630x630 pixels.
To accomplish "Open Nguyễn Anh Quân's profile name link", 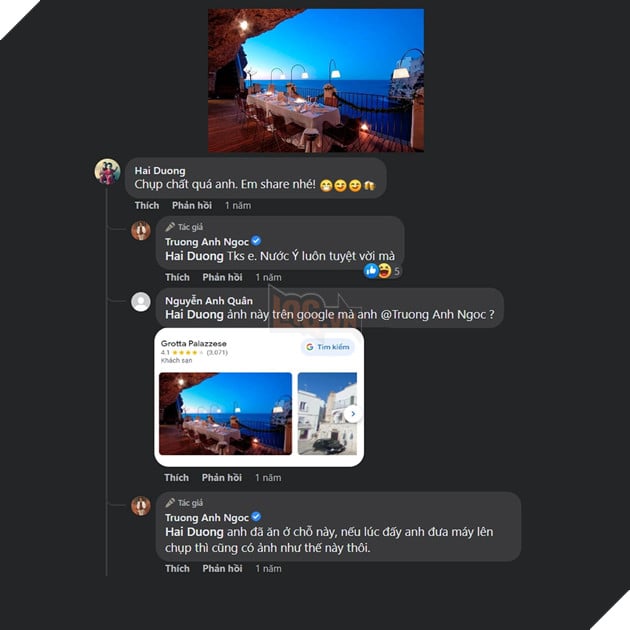I will click(x=209, y=301).
